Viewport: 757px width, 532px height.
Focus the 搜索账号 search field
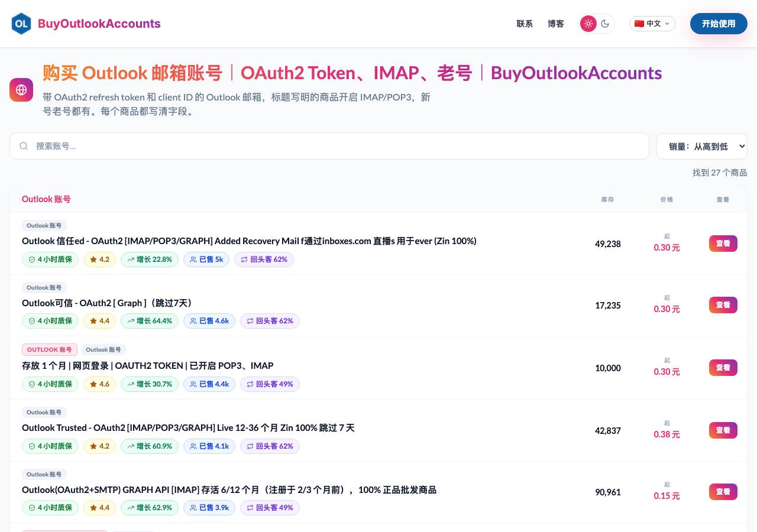coord(329,146)
